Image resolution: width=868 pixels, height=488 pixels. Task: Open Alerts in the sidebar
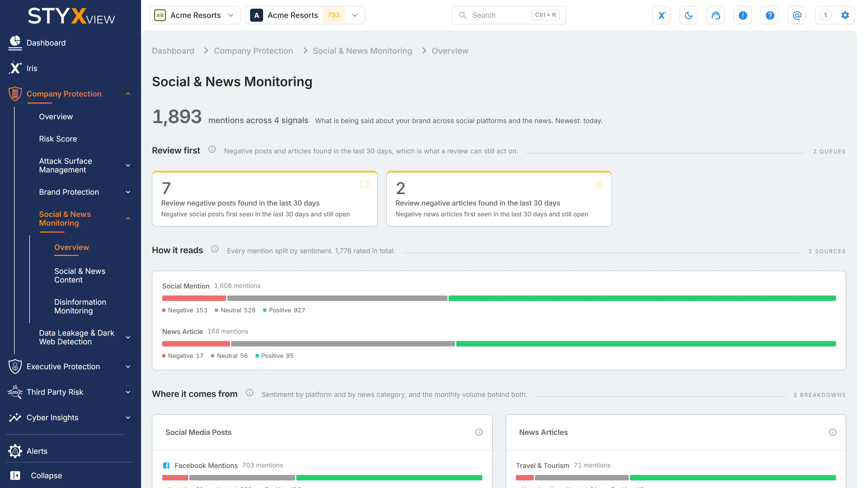pos(37,451)
